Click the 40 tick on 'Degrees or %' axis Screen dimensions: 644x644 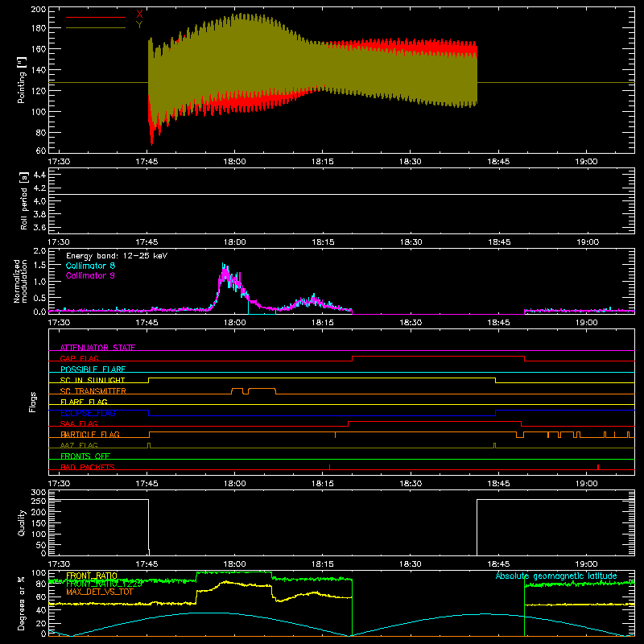(x=41, y=610)
